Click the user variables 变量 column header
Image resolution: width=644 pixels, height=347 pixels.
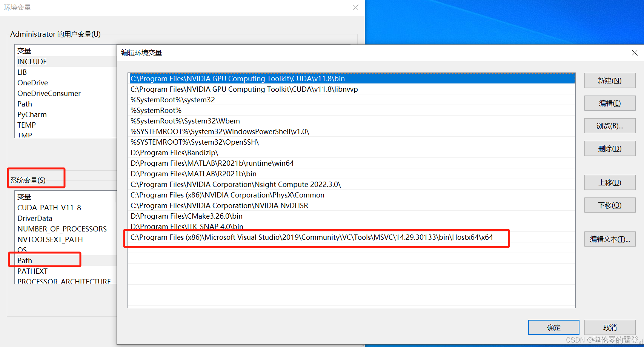point(65,51)
